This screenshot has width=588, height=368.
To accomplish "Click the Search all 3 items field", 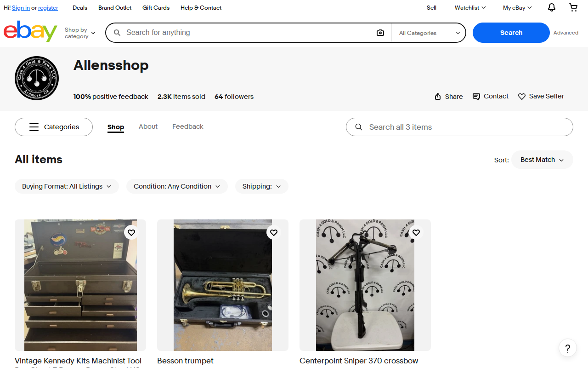I will click(x=459, y=127).
